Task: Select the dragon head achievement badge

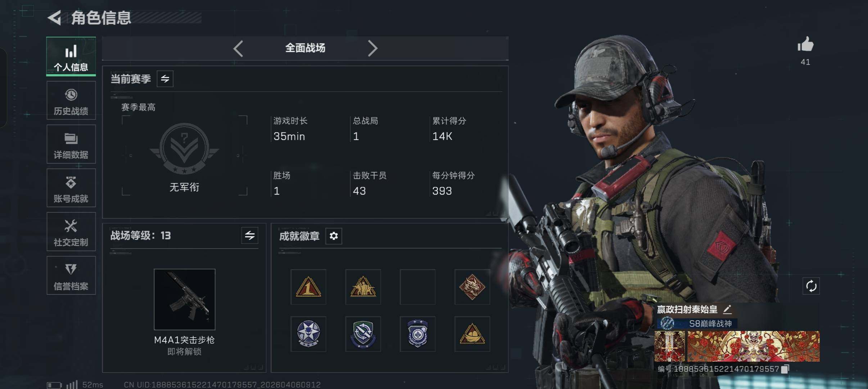Action: (x=472, y=287)
